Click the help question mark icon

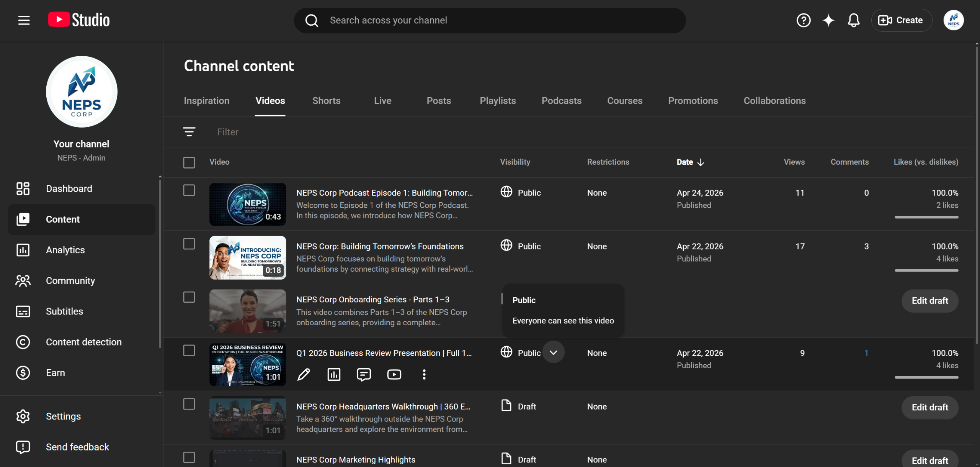coord(804,20)
